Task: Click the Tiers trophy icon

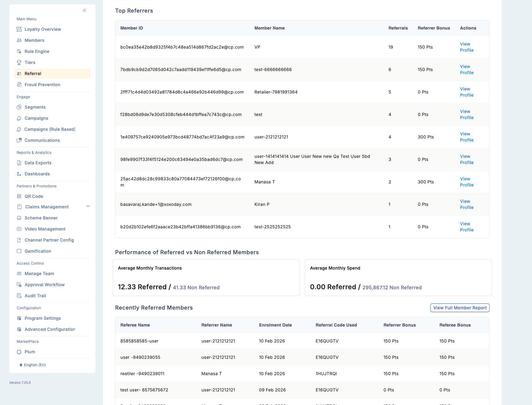Action: 19,62
